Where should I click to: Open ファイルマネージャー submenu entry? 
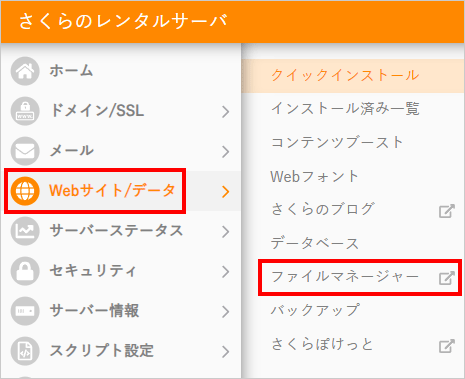point(345,277)
